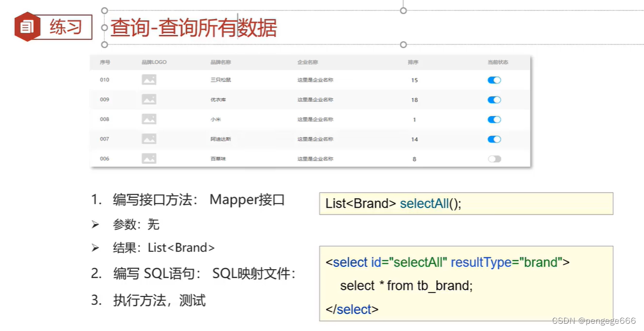The width and height of the screenshot is (644, 331).
Task: Click the logo placeholder image in row 008
Action: pos(149,119)
